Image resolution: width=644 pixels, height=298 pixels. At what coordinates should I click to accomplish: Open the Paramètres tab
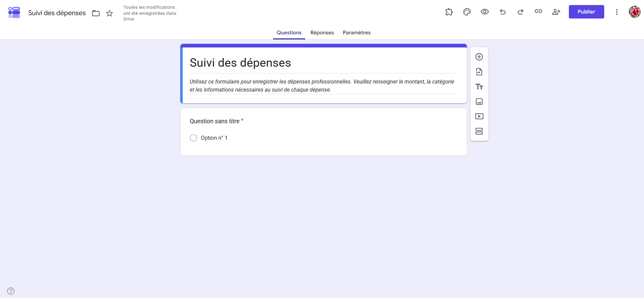tap(357, 33)
